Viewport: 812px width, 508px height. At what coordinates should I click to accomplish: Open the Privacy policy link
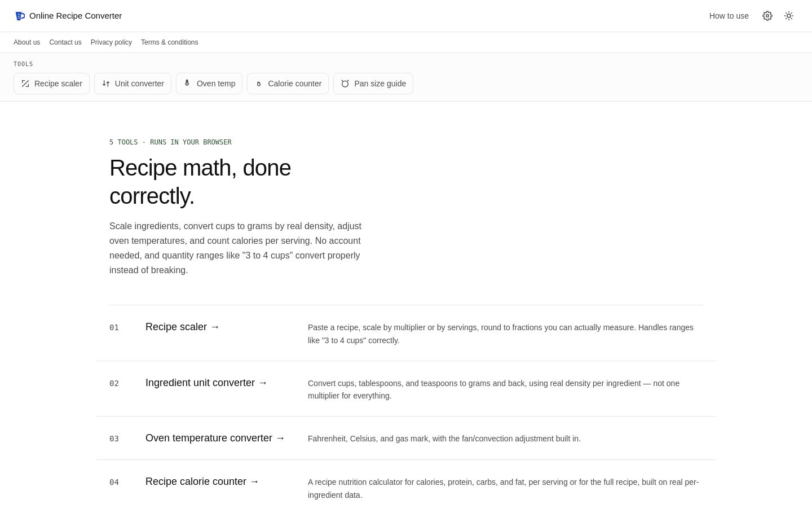tap(111, 42)
